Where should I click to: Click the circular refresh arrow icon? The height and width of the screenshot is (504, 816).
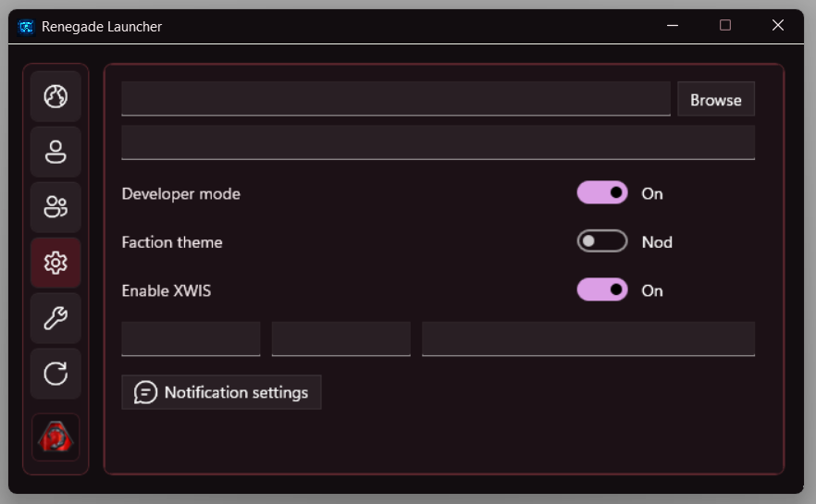[56, 374]
